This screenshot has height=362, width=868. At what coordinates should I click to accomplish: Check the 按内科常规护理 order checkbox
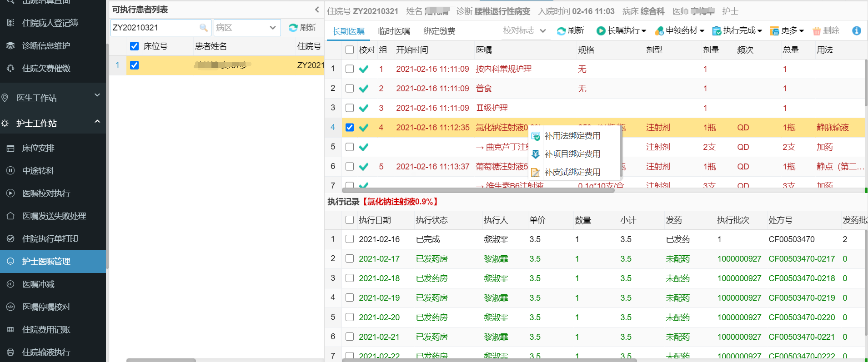coord(350,69)
